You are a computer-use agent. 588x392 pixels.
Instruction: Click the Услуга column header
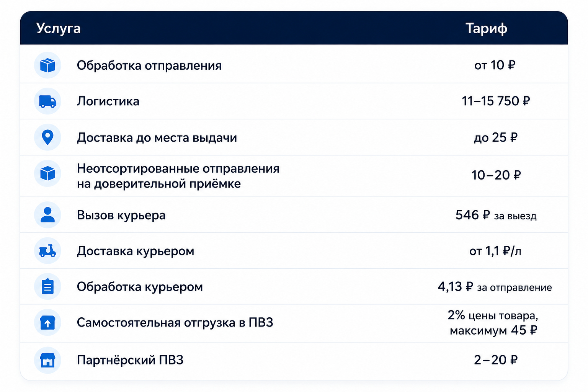click(x=58, y=28)
